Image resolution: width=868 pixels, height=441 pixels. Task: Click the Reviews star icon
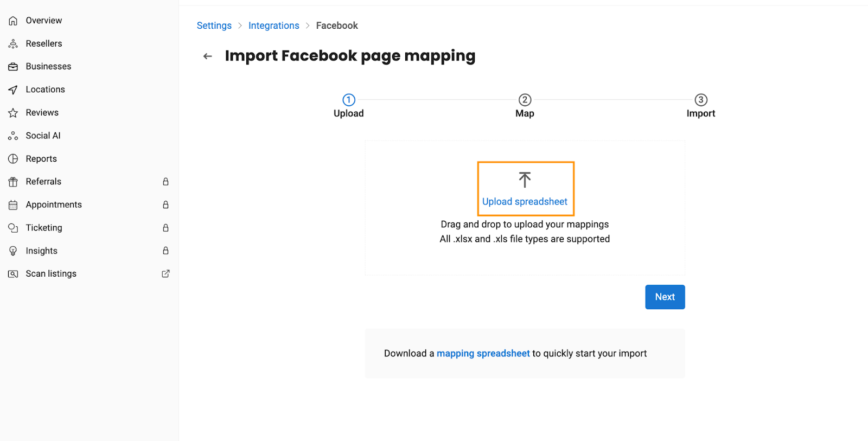[x=13, y=113]
